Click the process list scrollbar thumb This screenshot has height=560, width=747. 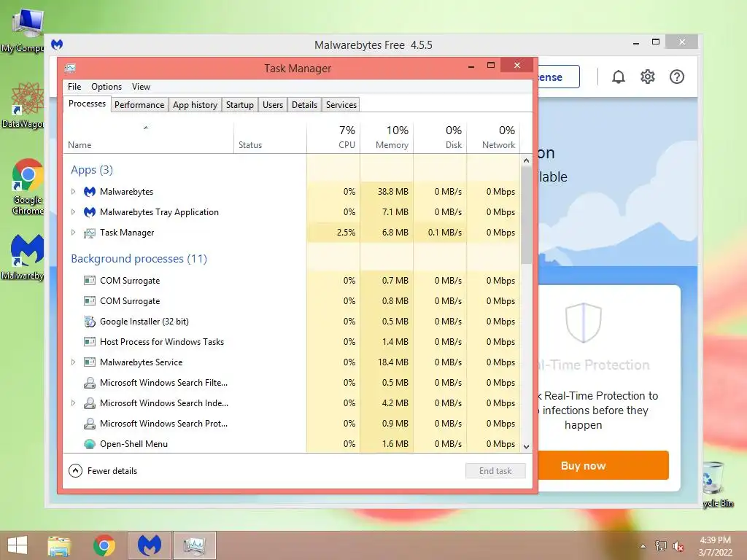[526, 214]
